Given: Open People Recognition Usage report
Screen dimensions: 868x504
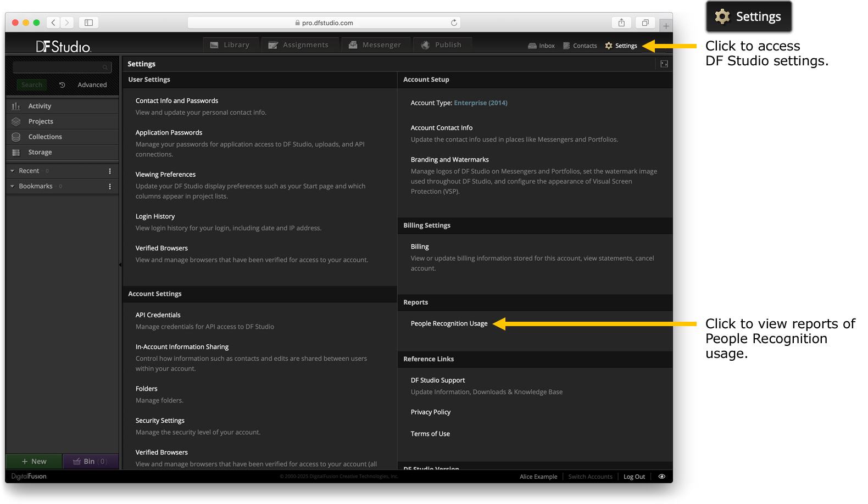Looking at the screenshot, I should [x=449, y=324].
